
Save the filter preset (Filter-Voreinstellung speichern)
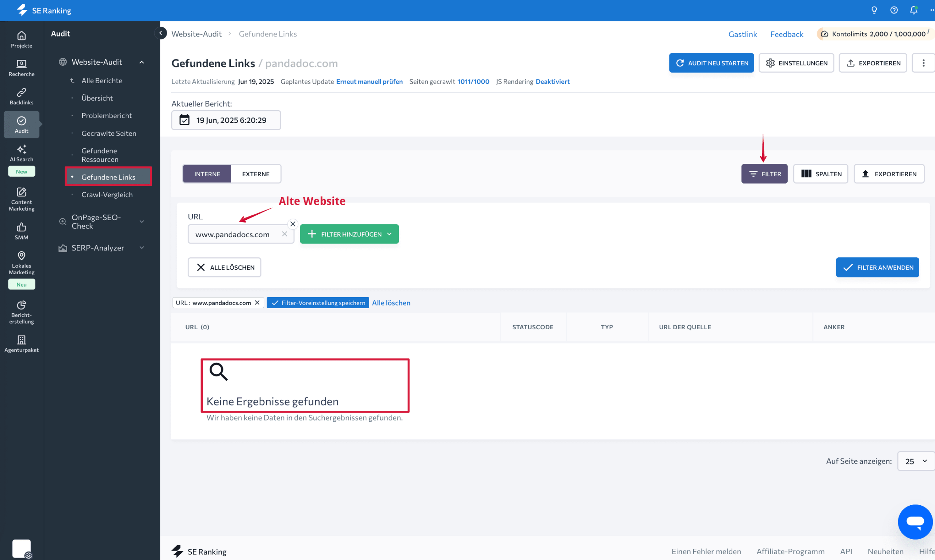[317, 303]
